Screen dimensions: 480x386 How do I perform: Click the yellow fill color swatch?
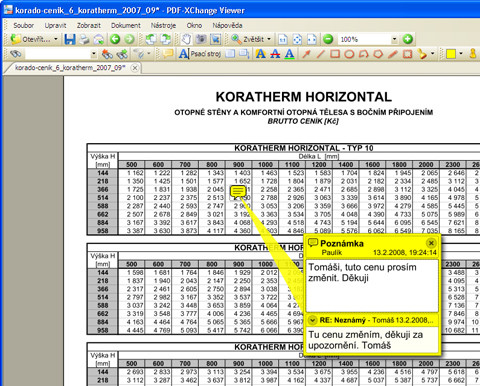(x=451, y=54)
